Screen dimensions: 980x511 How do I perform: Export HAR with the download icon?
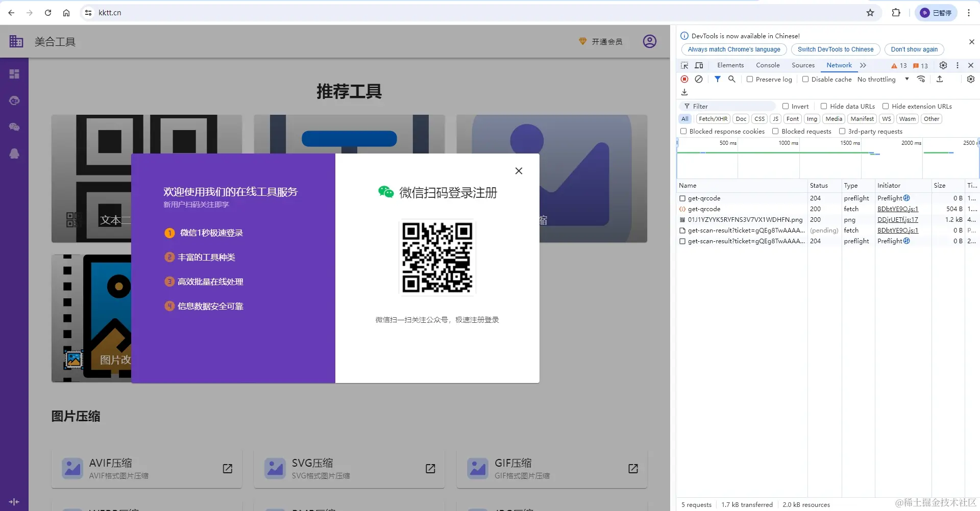point(684,92)
